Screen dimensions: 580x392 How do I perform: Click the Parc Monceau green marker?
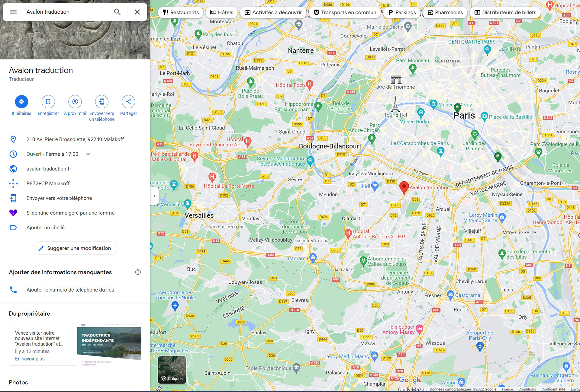[413, 69]
